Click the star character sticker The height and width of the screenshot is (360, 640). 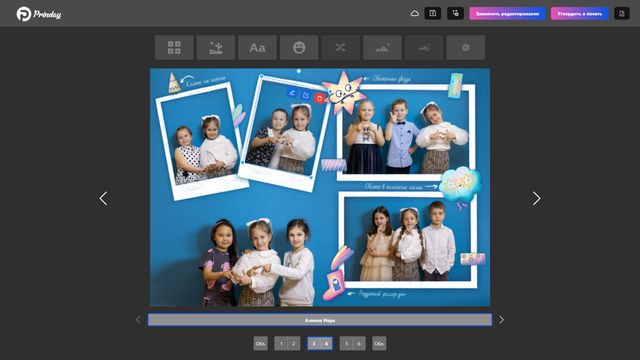coord(344,93)
